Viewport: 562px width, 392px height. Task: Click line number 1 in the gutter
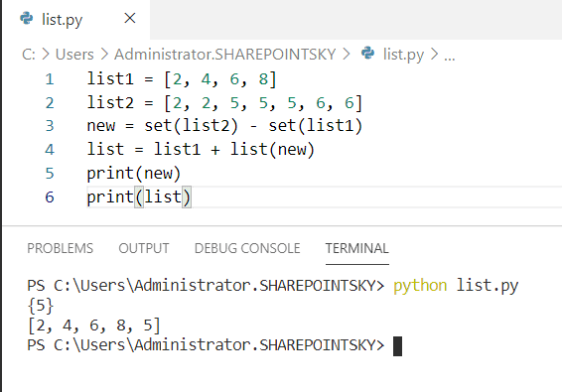(50, 79)
